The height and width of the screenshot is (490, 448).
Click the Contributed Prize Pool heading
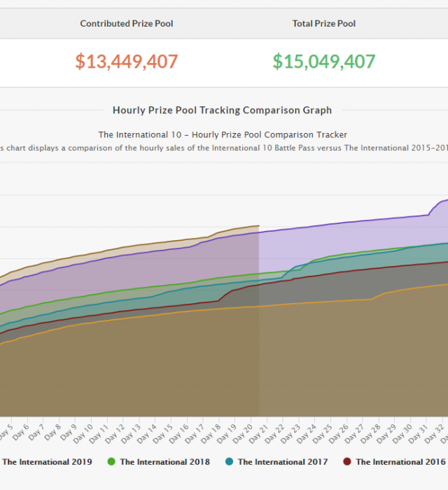(x=127, y=24)
